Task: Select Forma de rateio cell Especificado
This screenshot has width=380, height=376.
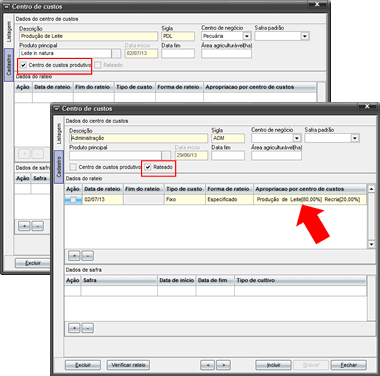Action: pos(229,200)
